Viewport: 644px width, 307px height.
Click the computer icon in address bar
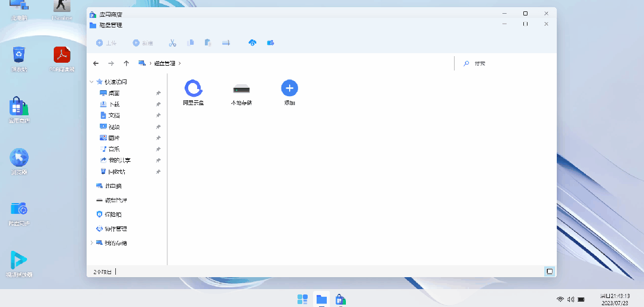point(142,63)
